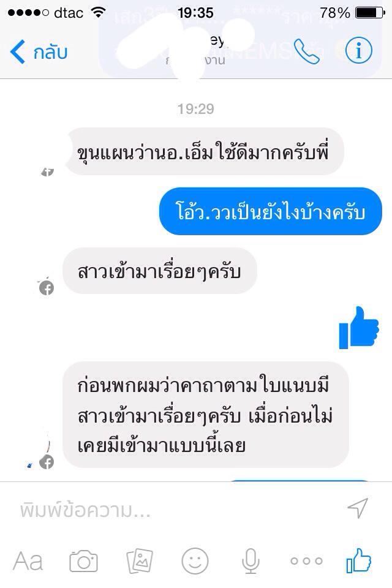
Task: Tap the send arrow icon
Action: click(358, 508)
